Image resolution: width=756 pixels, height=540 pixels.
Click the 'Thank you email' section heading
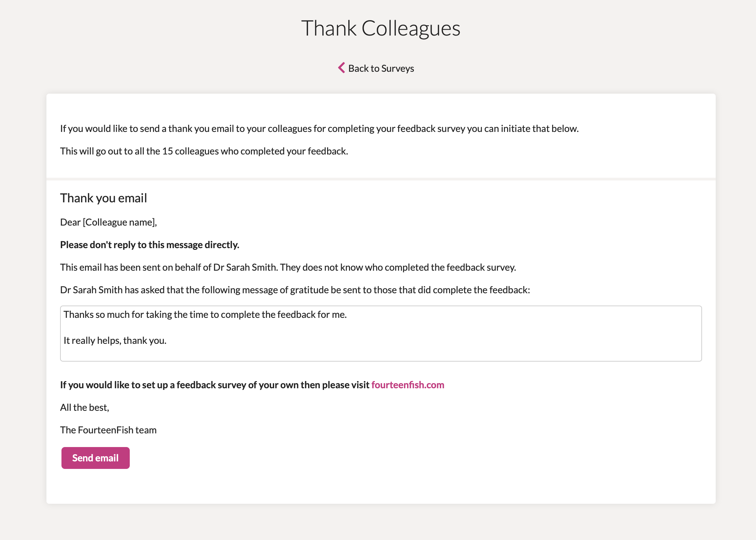103,198
